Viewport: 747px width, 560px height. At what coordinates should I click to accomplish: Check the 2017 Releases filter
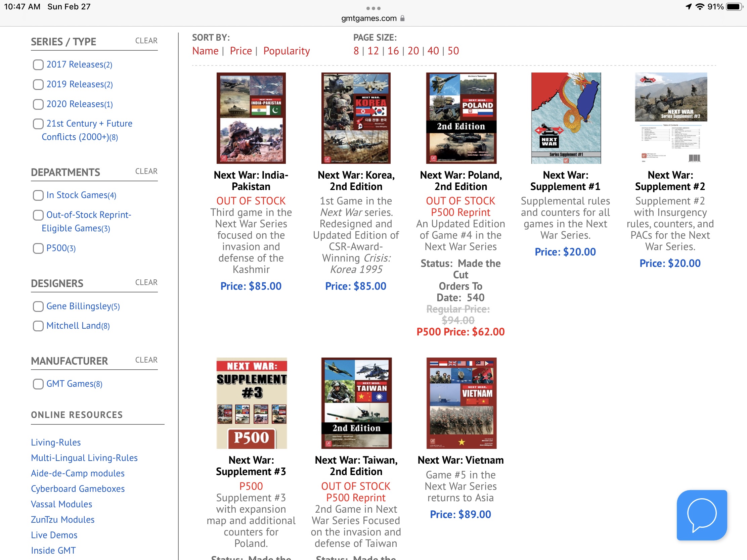click(38, 64)
